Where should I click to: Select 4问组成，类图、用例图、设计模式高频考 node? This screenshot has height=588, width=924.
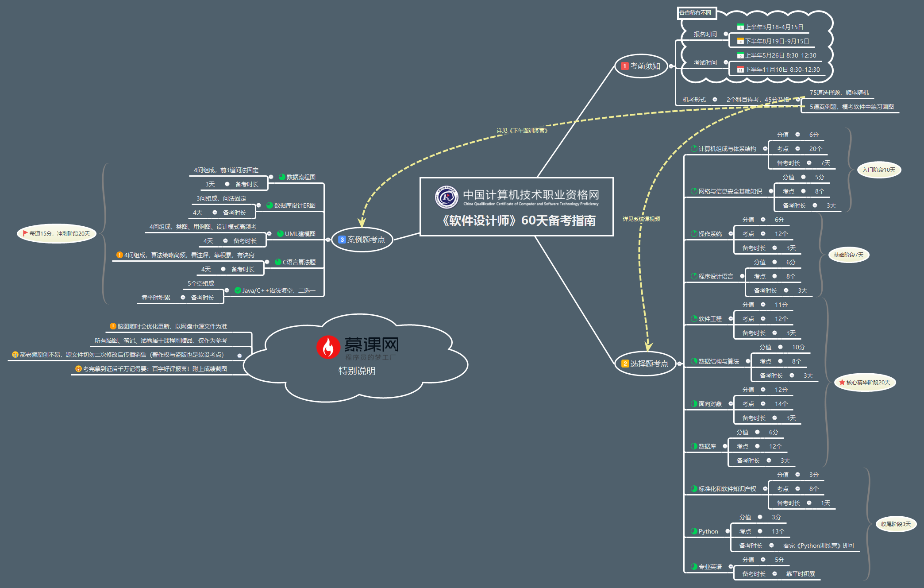[x=203, y=227]
